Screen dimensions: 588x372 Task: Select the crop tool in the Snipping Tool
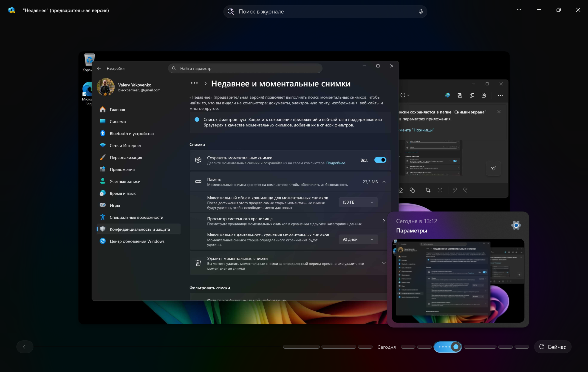coord(428,190)
